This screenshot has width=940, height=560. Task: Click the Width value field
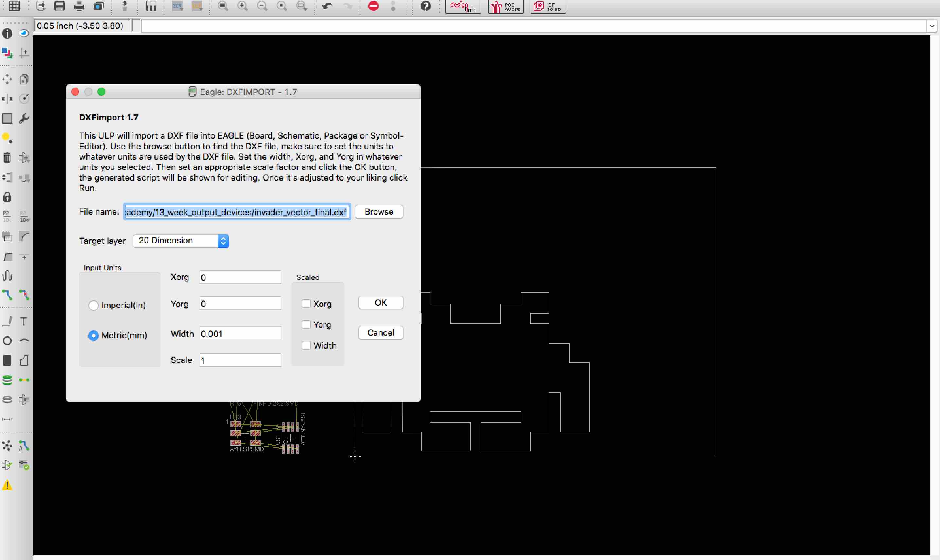click(x=240, y=334)
